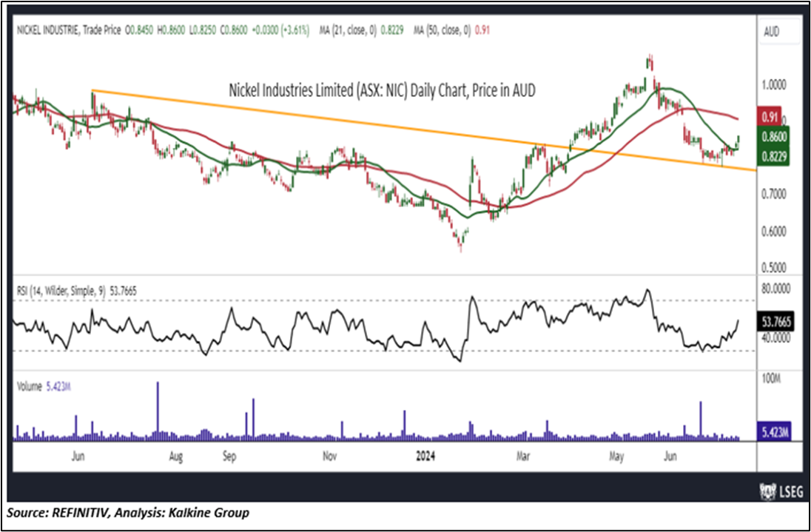Select the 0.5000 price axis label
The width and height of the screenshot is (811, 532).
pos(775,267)
